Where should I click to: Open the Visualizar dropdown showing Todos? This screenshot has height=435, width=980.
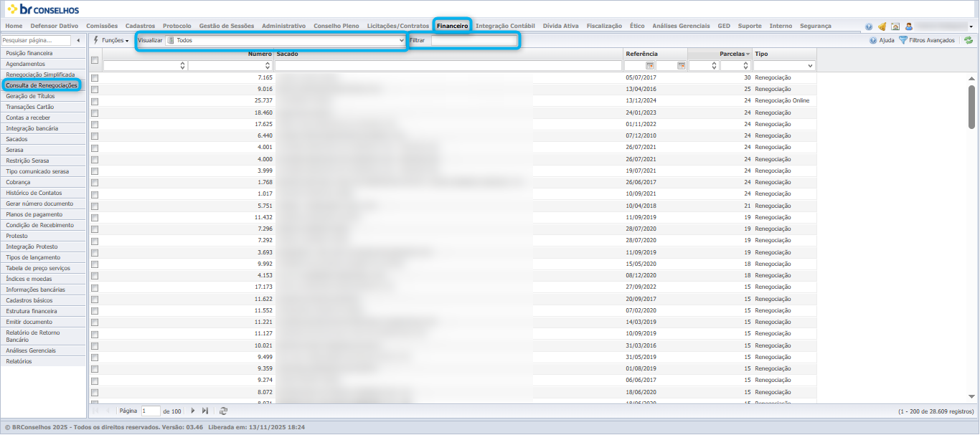click(286, 41)
